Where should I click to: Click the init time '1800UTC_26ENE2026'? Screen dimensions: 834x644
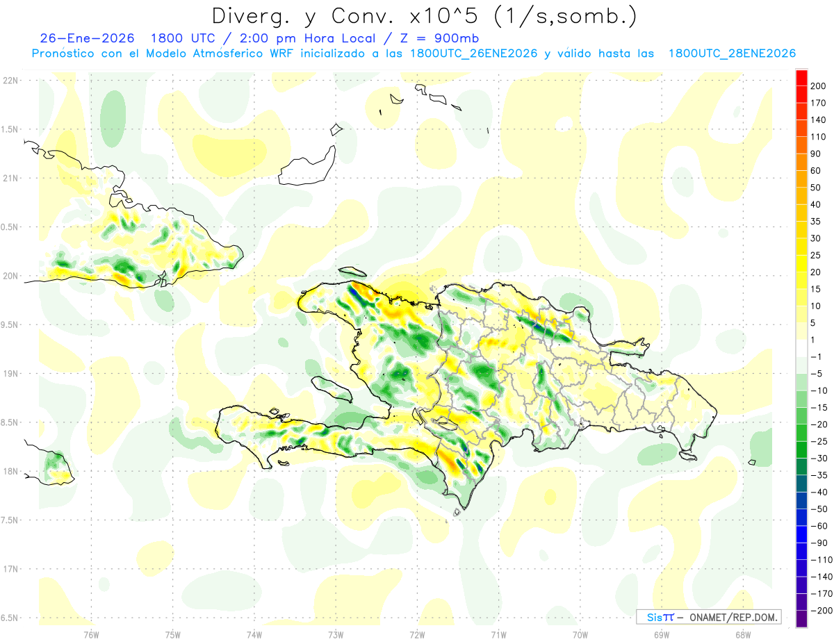tap(473, 53)
